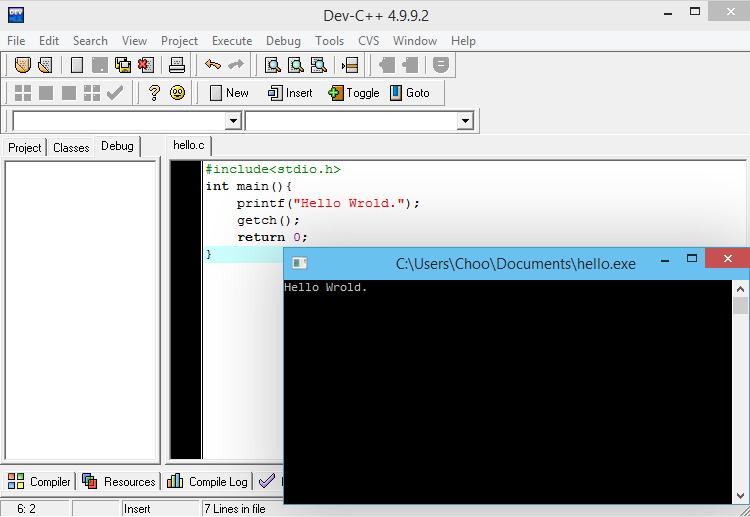The height and width of the screenshot is (517, 750).
Task: Expand the second class browser combo box
Action: click(465, 121)
